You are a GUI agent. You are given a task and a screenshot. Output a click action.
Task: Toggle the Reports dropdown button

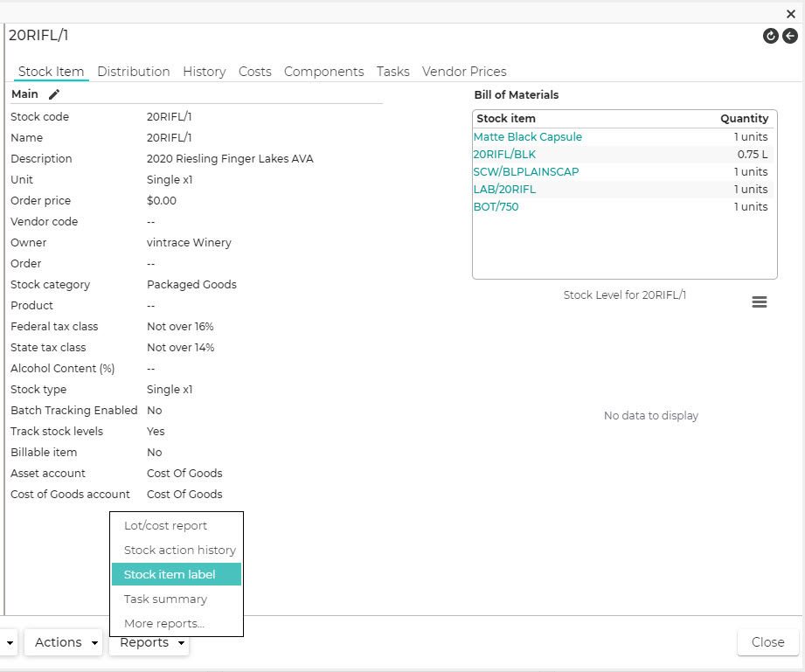149,643
